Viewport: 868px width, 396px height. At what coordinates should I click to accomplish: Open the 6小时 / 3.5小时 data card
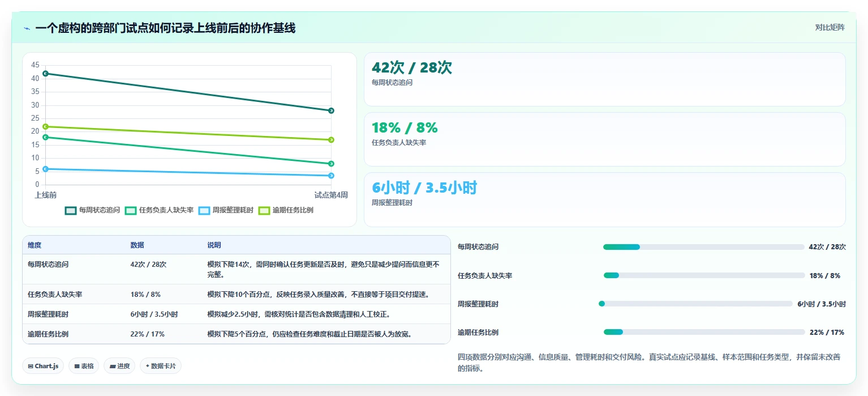(604, 199)
